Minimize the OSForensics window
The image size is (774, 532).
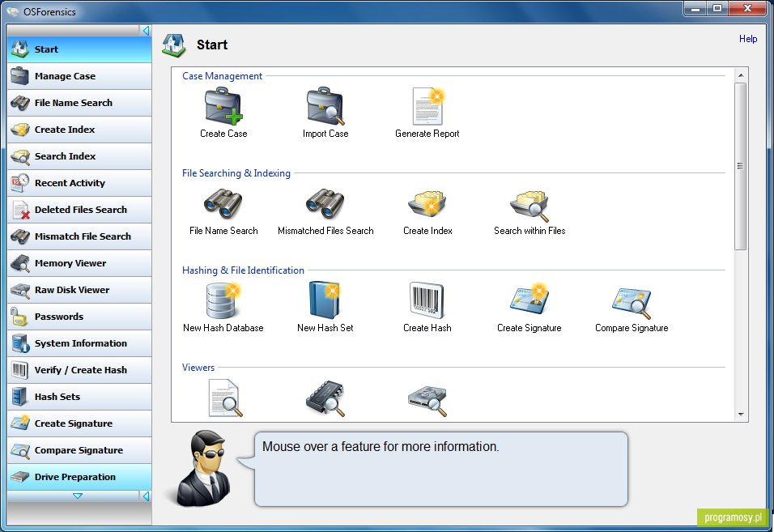(695, 9)
